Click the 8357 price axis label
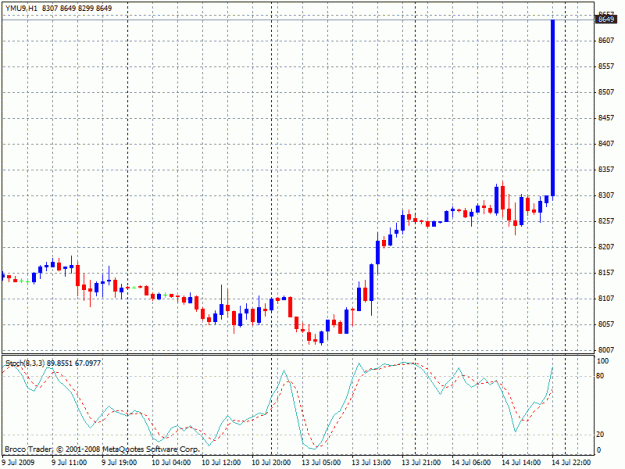Screen dimensions: 625x469 point(606,169)
